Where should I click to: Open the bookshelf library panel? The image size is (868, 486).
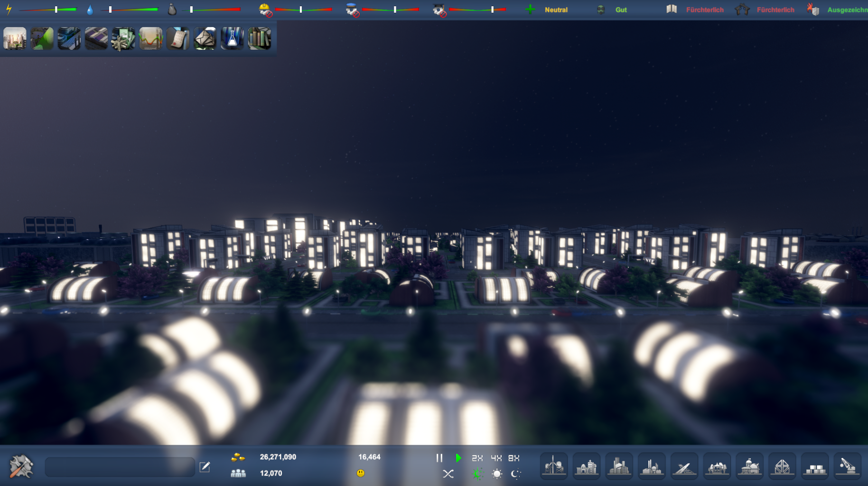coord(260,38)
